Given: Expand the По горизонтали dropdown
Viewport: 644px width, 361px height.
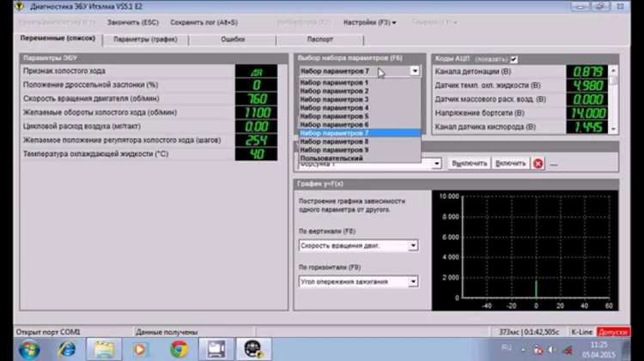Looking at the screenshot, I should (413, 281).
